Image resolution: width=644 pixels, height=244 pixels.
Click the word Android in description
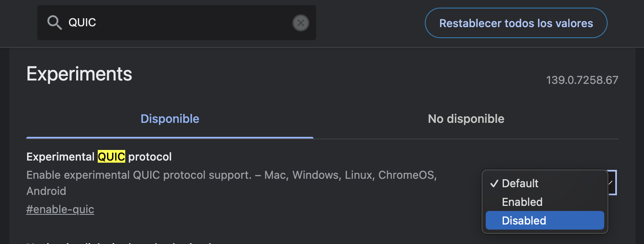pyautogui.click(x=46, y=191)
